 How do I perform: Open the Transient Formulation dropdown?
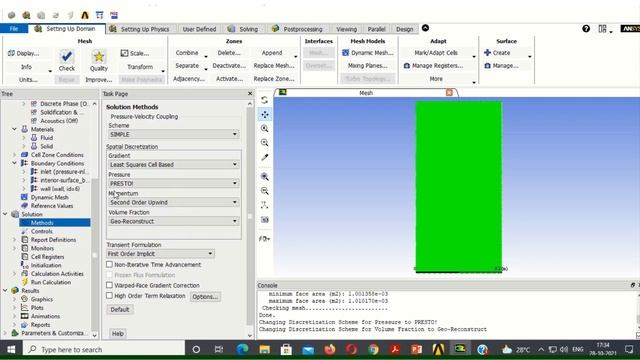[160, 253]
